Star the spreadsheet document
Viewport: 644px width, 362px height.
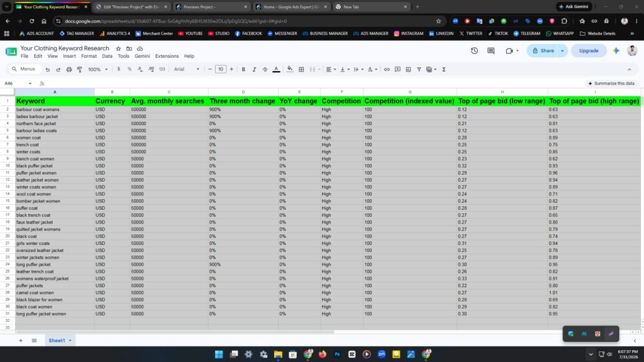coord(118,48)
